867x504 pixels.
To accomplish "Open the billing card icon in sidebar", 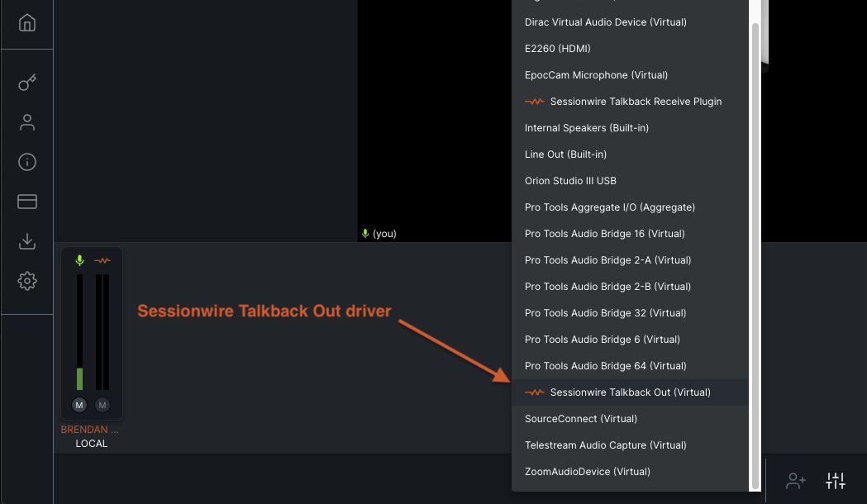I will tap(26, 202).
